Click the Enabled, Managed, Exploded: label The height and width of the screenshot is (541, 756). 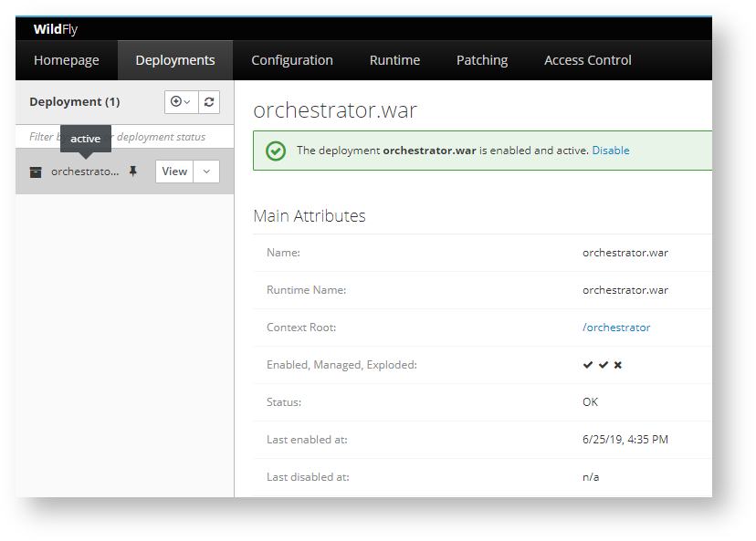341,365
